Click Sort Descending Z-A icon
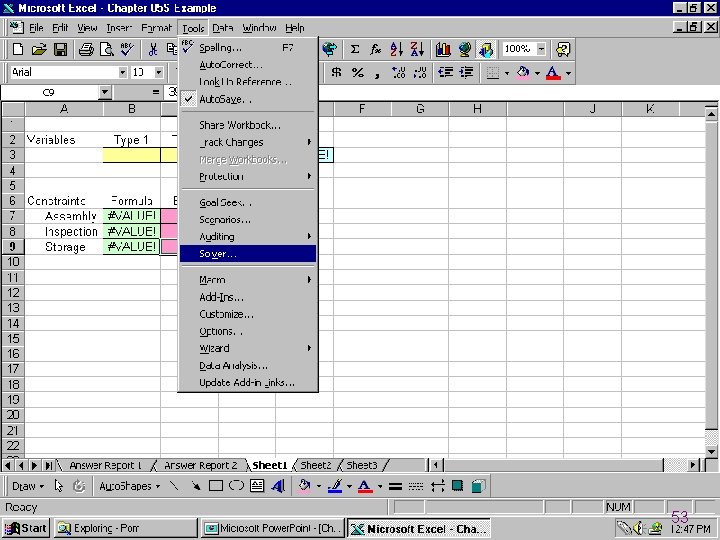The height and width of the screenshot is (540, 720). tap(417, 49)
